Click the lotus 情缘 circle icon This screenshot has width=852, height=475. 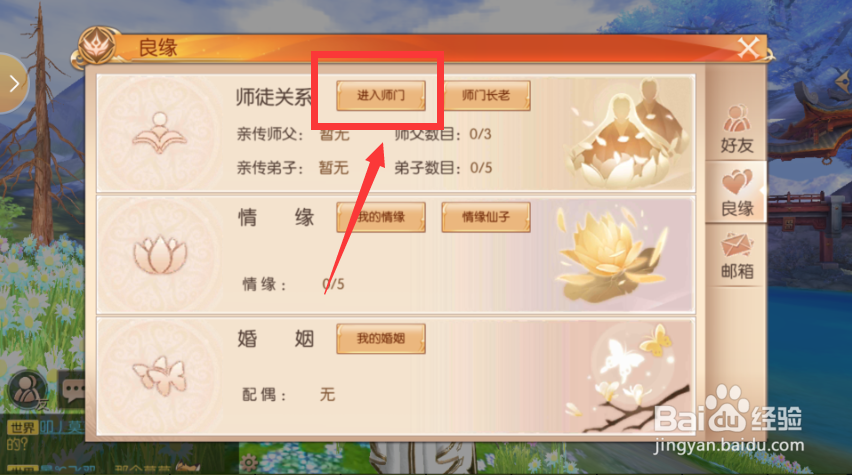pos(160,254)
